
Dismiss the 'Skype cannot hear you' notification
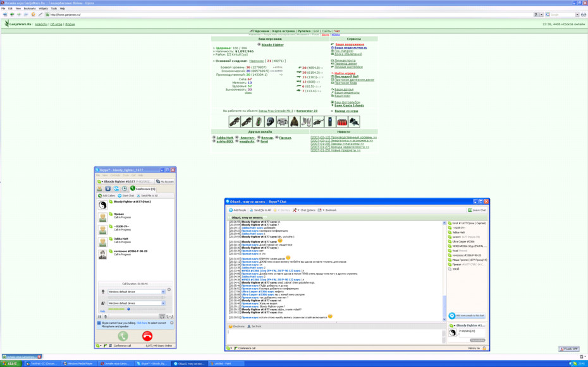[172, 323]
